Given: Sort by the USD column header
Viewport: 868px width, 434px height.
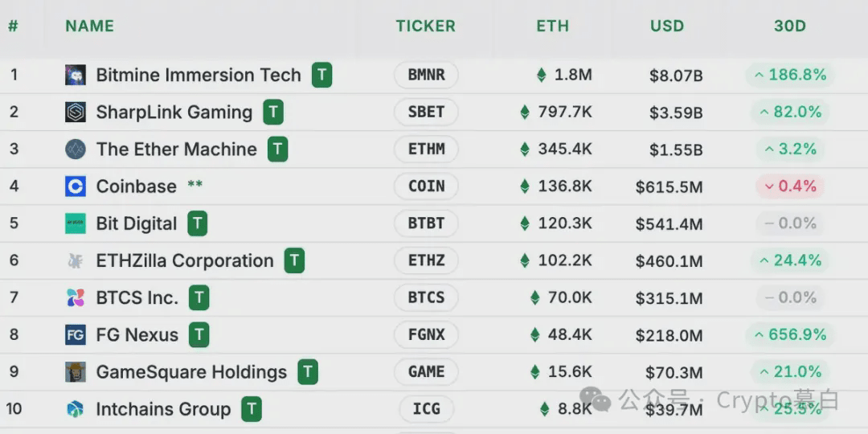Looking at the screenshot, I should [x=667, y=26].
